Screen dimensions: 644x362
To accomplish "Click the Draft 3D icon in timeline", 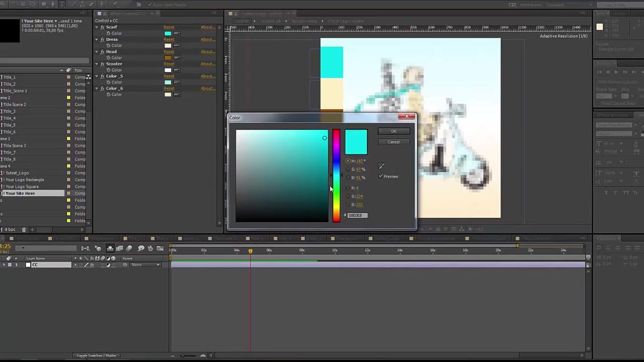I will click(98, 248).
